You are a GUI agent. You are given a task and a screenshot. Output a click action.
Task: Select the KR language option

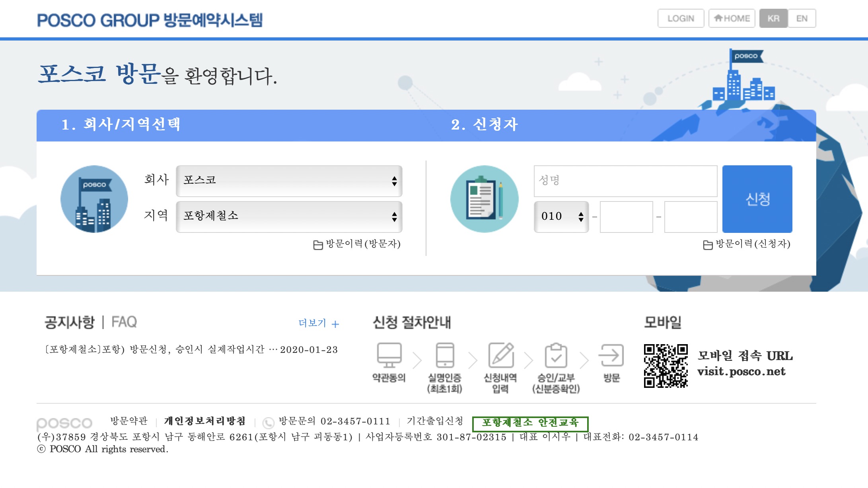click(x=773, y=18)
